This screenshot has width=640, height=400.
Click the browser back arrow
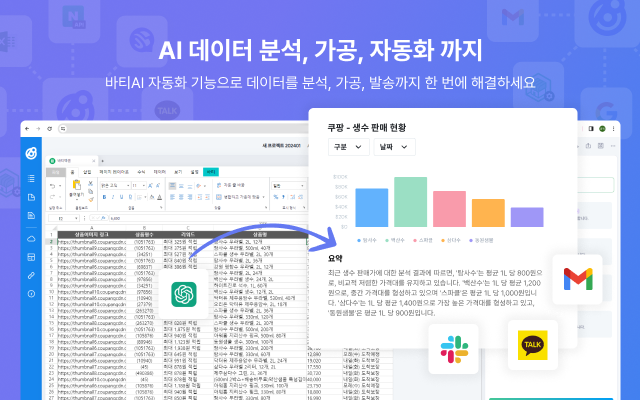click(x=27, y=129)
